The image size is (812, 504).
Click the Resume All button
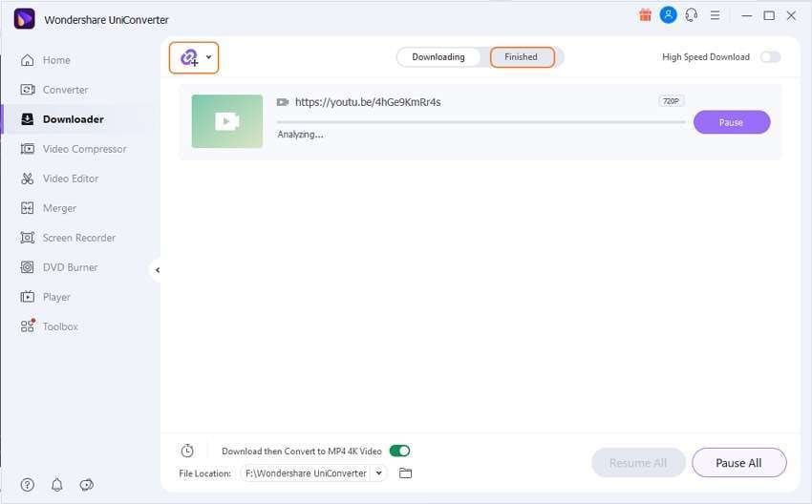click(x=638, y=463)
